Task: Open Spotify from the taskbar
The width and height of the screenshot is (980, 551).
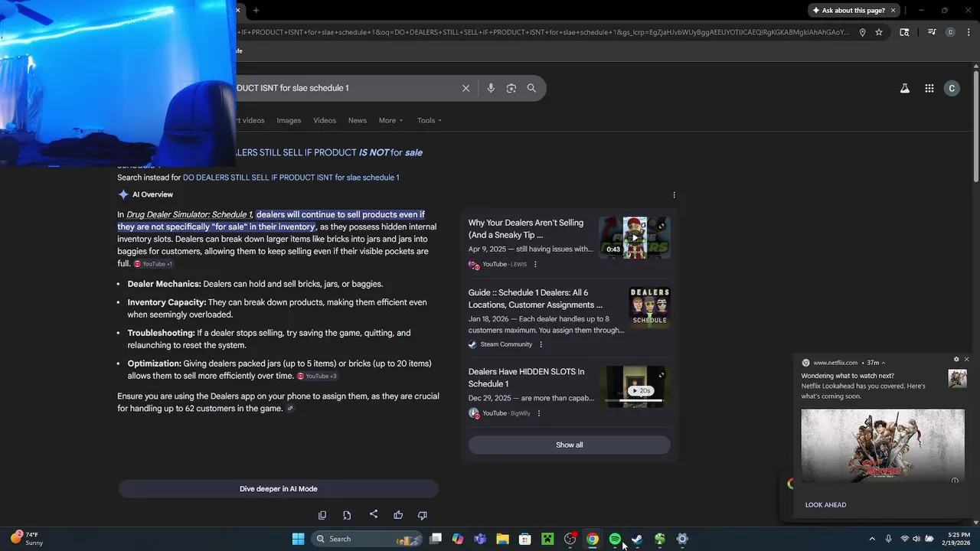Action: 615,539
